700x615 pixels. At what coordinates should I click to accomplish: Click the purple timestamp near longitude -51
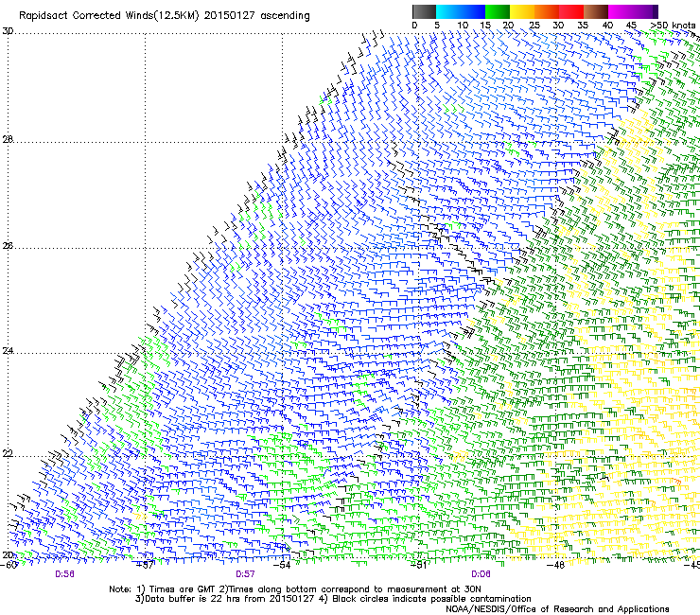[x=481, y=574]
